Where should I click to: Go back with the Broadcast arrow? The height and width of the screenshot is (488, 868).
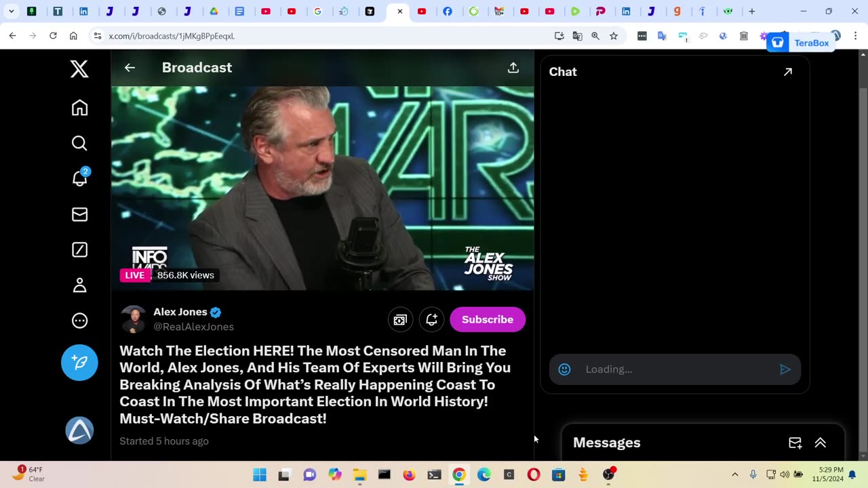(x=130, y=67)
